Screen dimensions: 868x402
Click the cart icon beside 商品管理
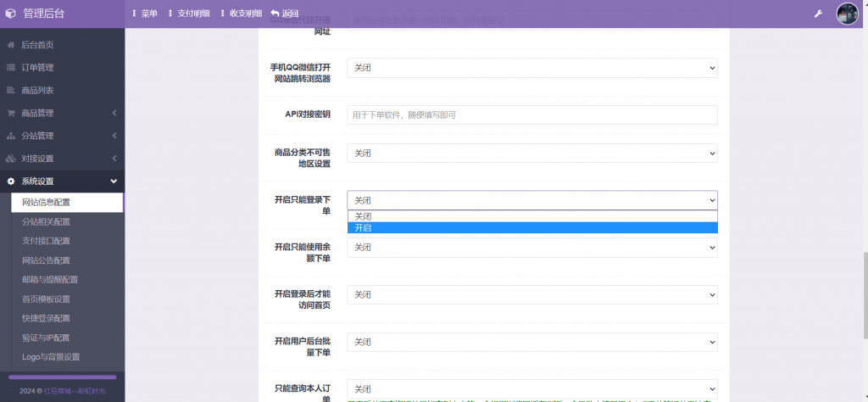tap(10, 113)
